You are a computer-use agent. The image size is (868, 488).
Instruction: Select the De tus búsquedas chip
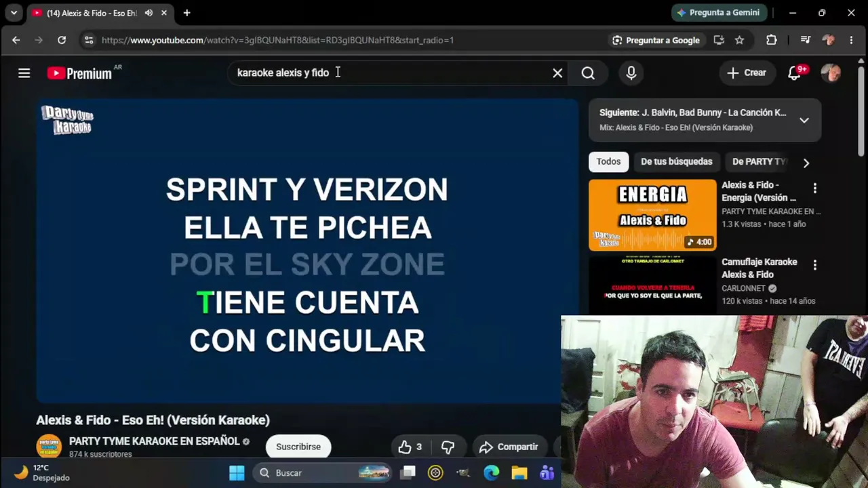[676, 161]
